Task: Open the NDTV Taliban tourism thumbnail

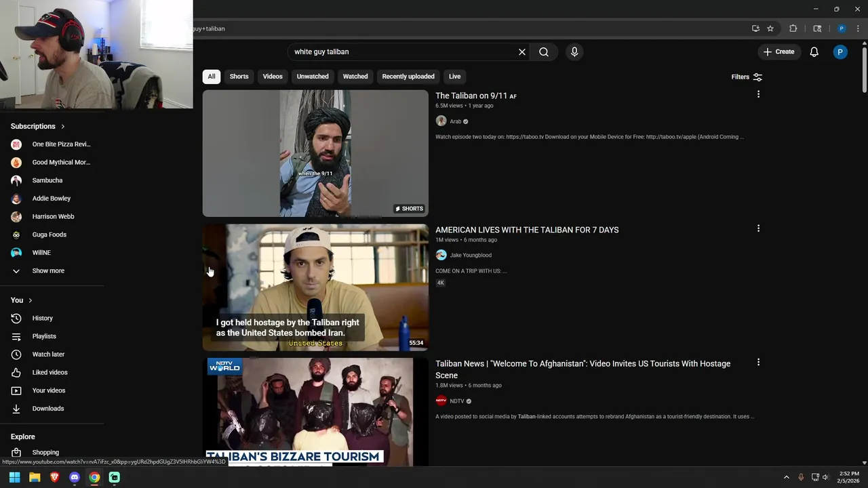Action: point(315,412)
